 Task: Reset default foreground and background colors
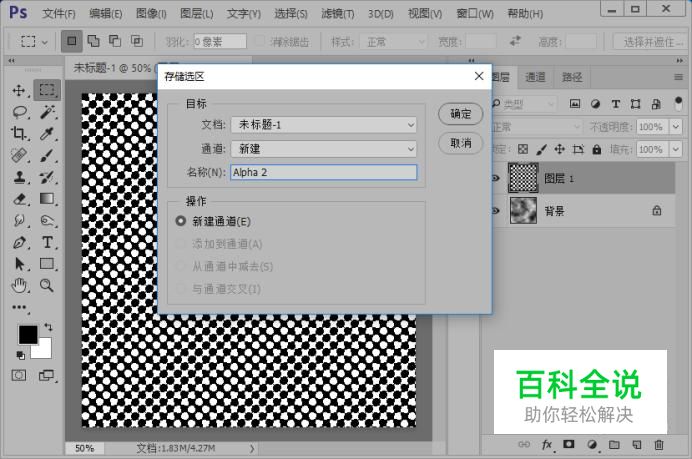click(20, 355)
